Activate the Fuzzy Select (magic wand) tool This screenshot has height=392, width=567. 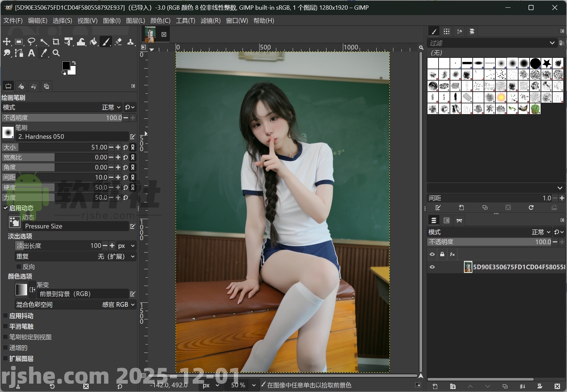tap(44, 42)
